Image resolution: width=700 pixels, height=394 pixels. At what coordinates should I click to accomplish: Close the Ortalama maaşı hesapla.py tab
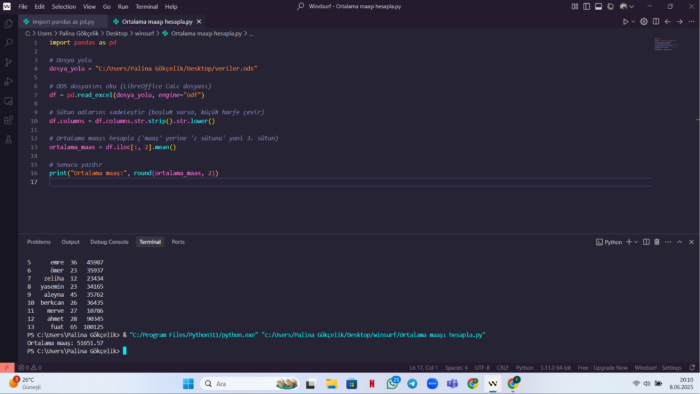pos(199,21)
